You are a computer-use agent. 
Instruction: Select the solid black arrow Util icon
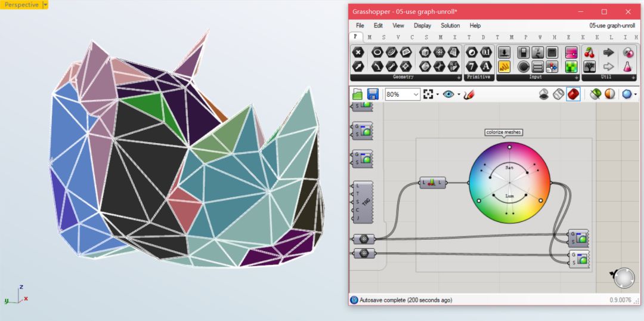[x=609, y=53]
